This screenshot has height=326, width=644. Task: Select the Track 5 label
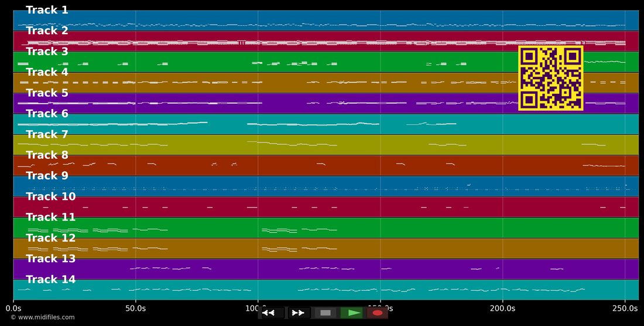coord(47,93)
